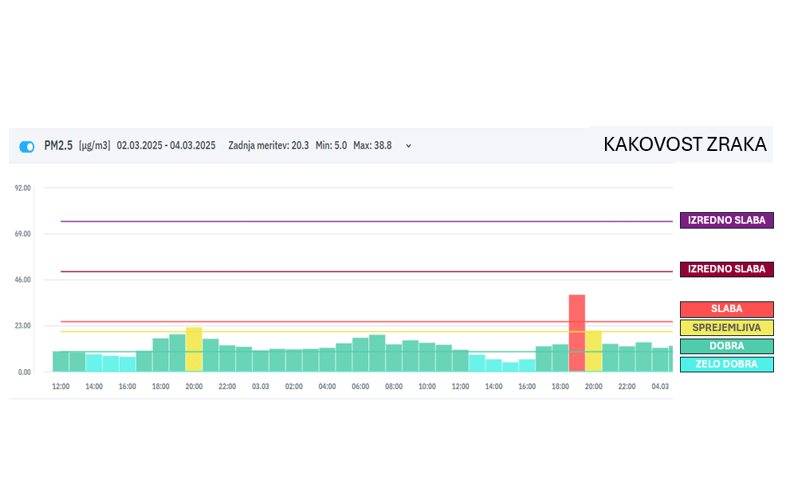Click the KAKOVOST ZRAKA title
The height and width of the screenshot is (503, 786).
685,145
